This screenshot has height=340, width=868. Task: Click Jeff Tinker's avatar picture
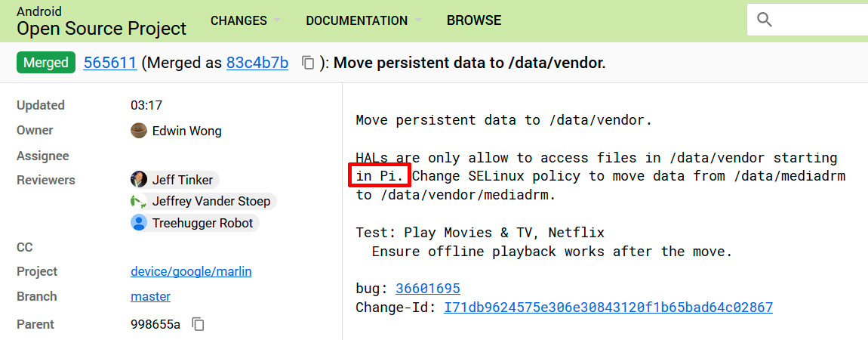point(138,180)
